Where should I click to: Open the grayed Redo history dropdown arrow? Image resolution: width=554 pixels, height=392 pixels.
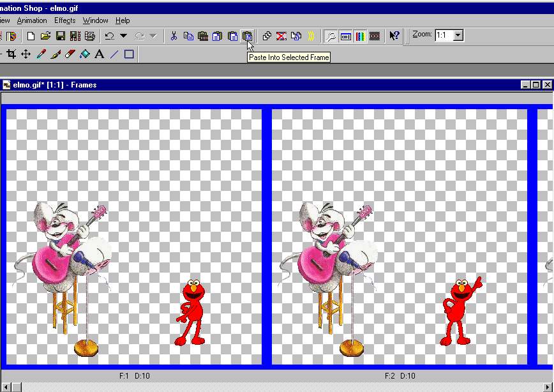tap(153, 36)
